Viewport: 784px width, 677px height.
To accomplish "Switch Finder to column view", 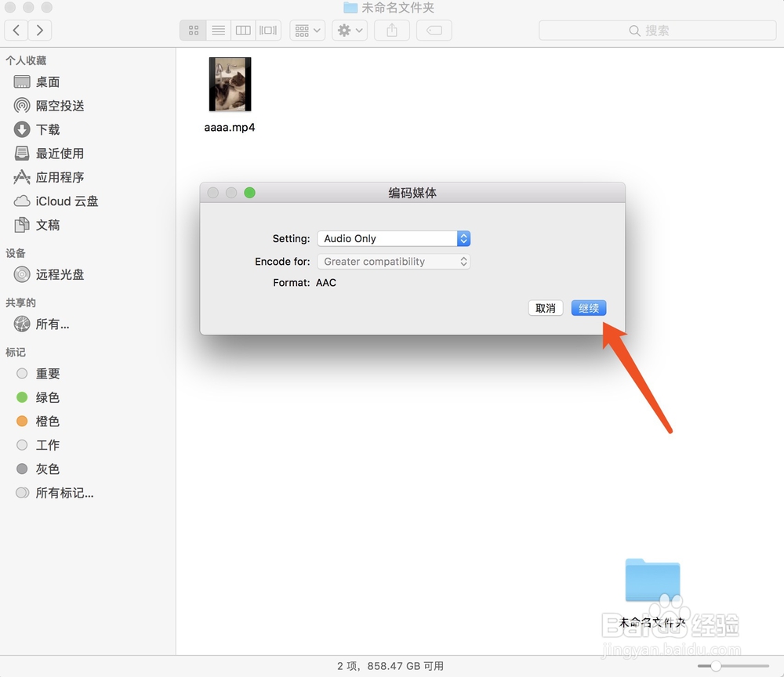I will coord(243,30).
